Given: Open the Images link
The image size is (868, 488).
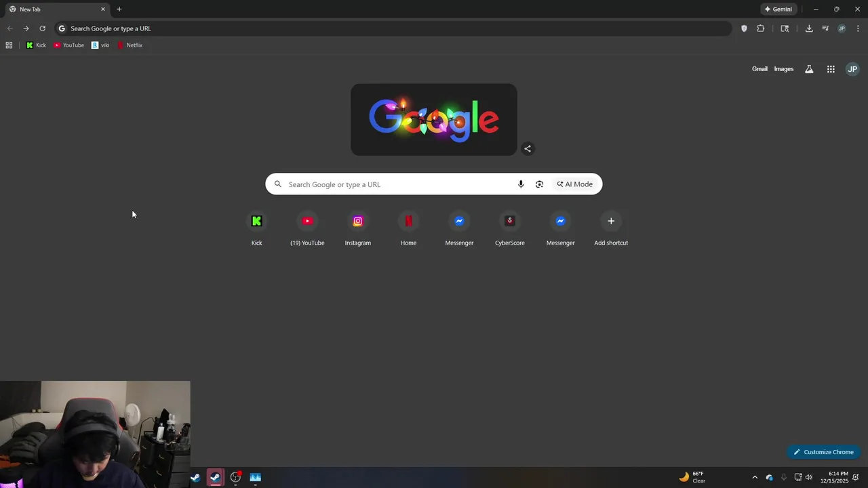Looking at the screenshot, I should [784, 69].
